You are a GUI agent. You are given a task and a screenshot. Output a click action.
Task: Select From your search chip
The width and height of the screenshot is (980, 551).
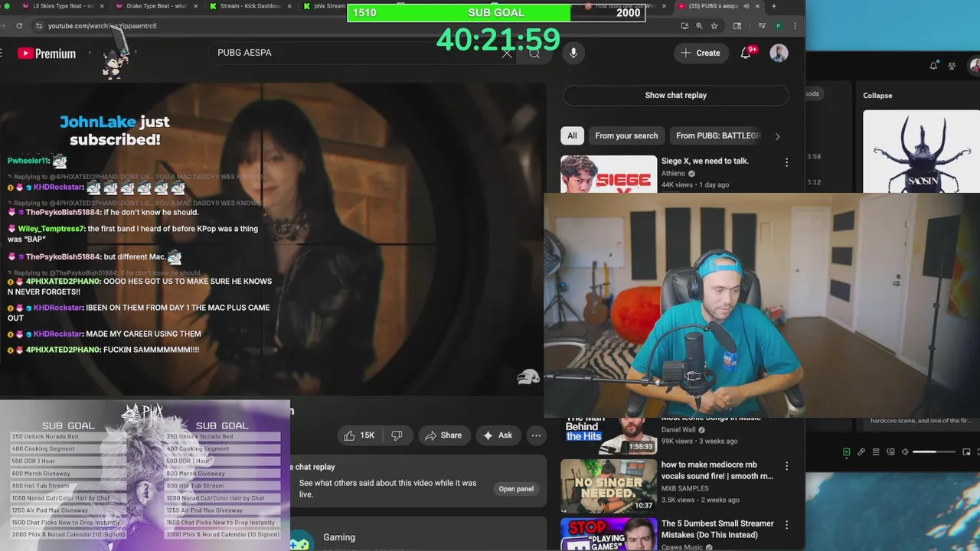(626, 135)
